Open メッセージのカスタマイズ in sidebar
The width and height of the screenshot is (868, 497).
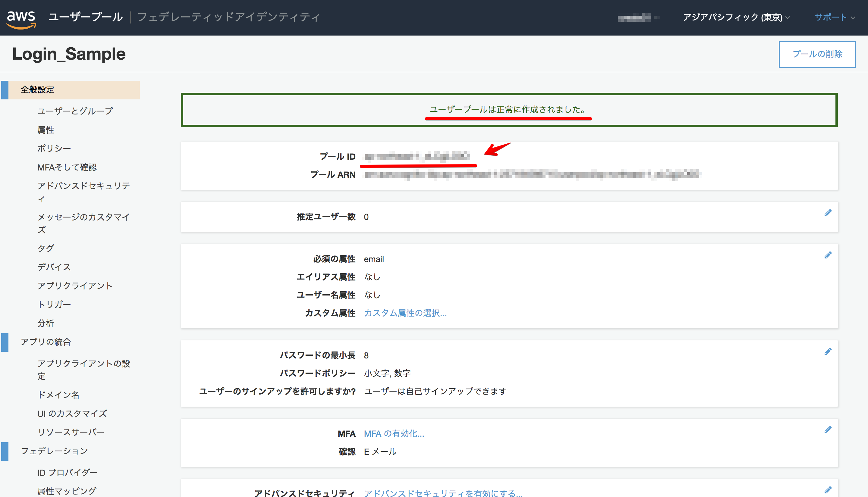point(84,223)
